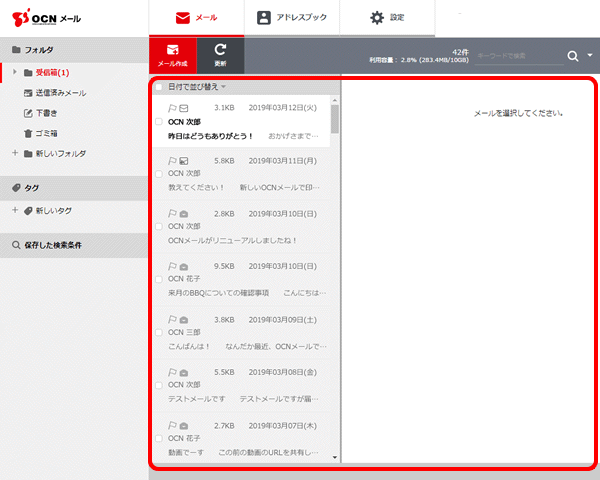Click the 更新 refresh button
Image resolution: width=600 pixels, height=480 pixels.
point(220,56)
